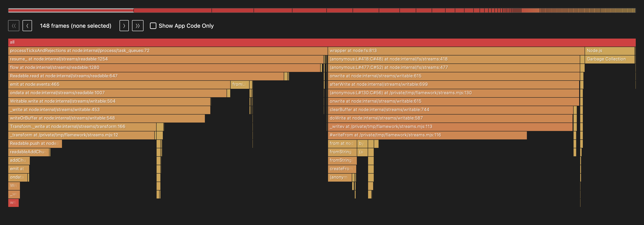Select the red 'wri' bottom frame
The height and width of the screenshot is (225, 644).
click(x=13, y=203)
